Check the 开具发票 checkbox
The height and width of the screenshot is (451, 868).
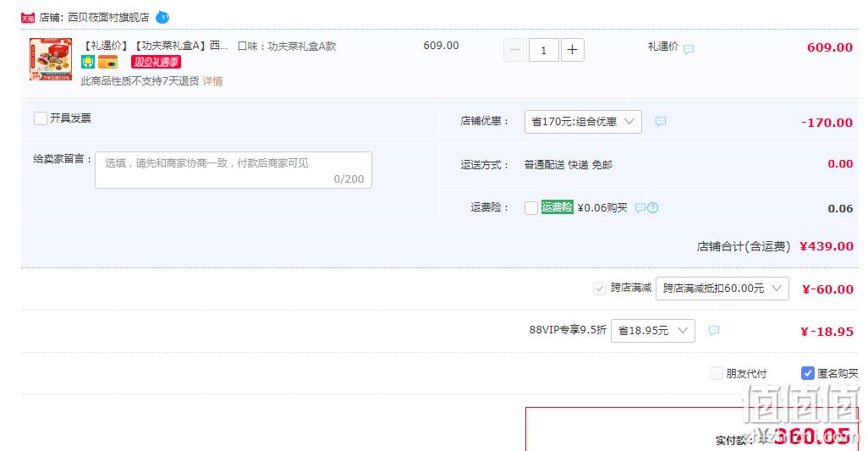point(41,118)
